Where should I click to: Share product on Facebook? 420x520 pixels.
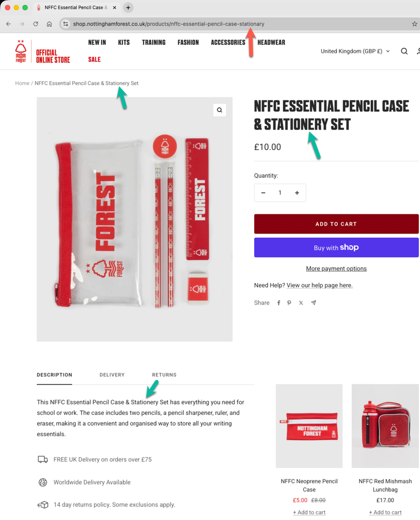point(279,303)
